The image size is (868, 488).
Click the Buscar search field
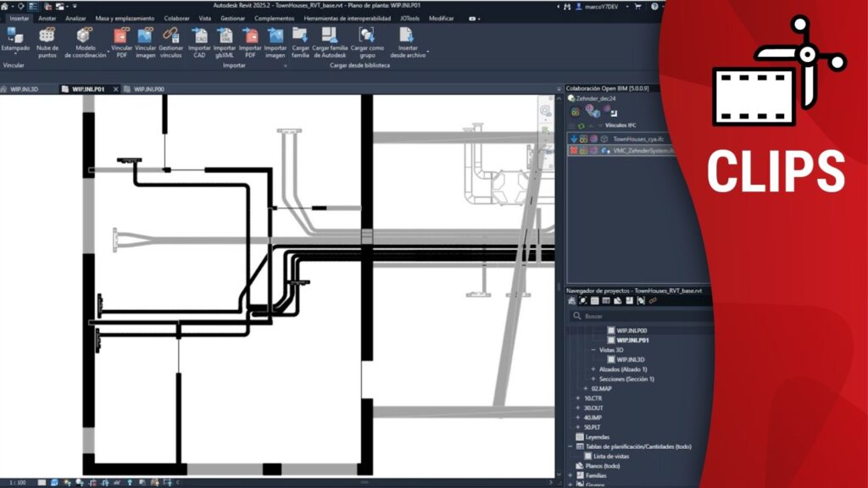click(x=644, y=316)
